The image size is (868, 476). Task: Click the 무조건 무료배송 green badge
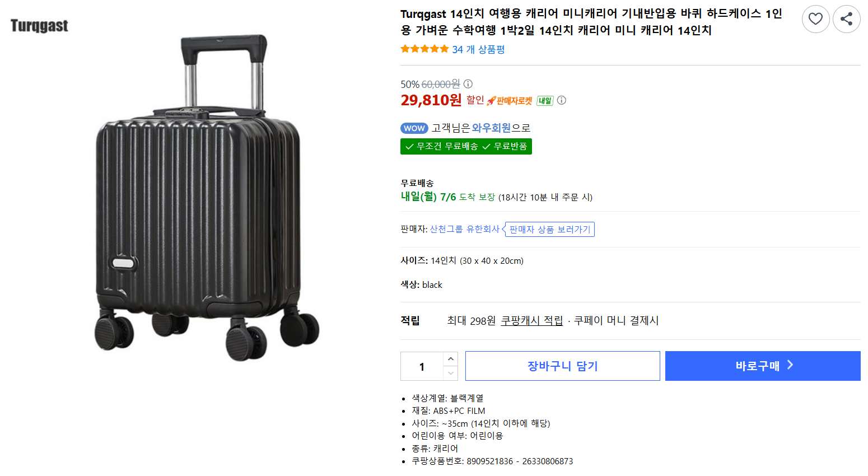point(441,146)
